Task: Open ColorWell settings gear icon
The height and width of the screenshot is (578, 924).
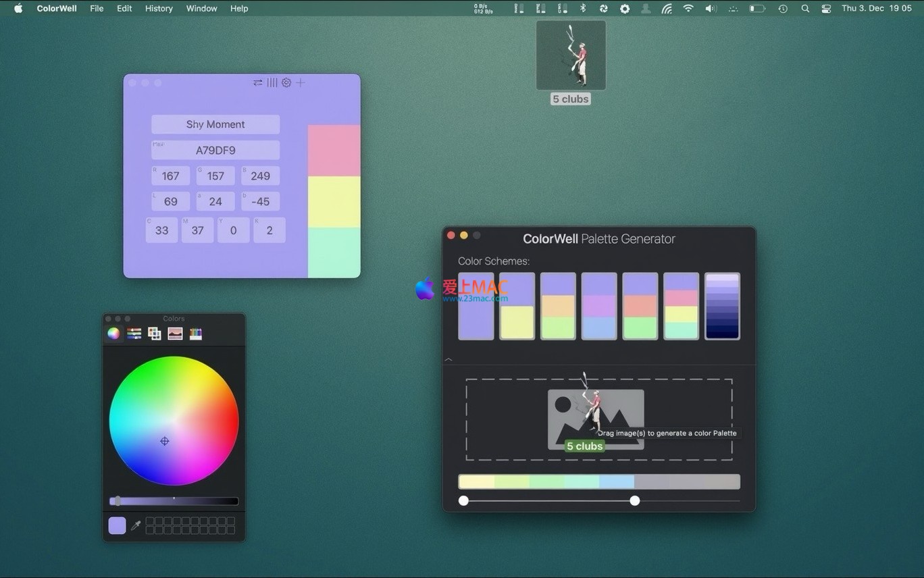Action: coord(286,82)
